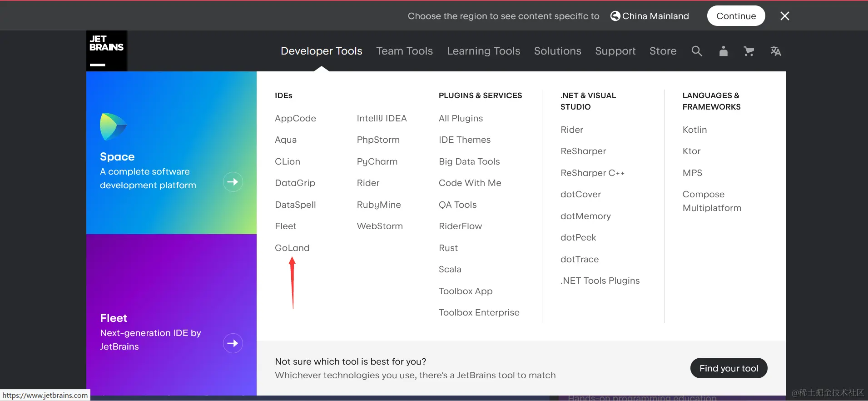
Task: Click the Find your tool button
Action: [729, 368]
